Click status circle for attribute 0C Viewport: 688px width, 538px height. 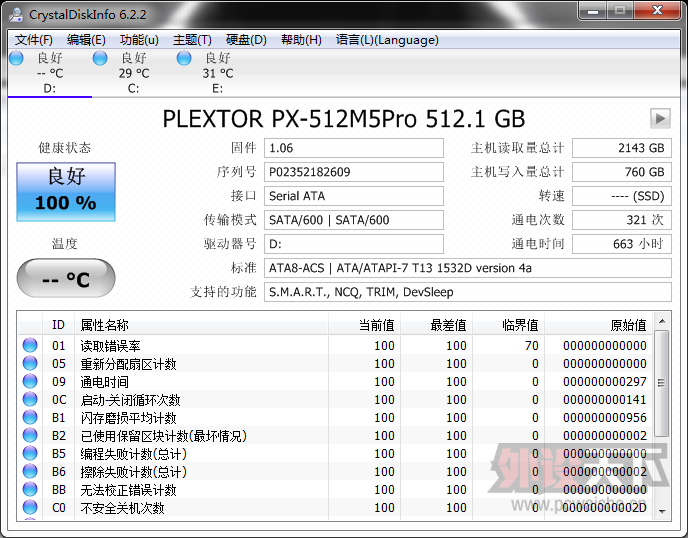coord(30,399)
